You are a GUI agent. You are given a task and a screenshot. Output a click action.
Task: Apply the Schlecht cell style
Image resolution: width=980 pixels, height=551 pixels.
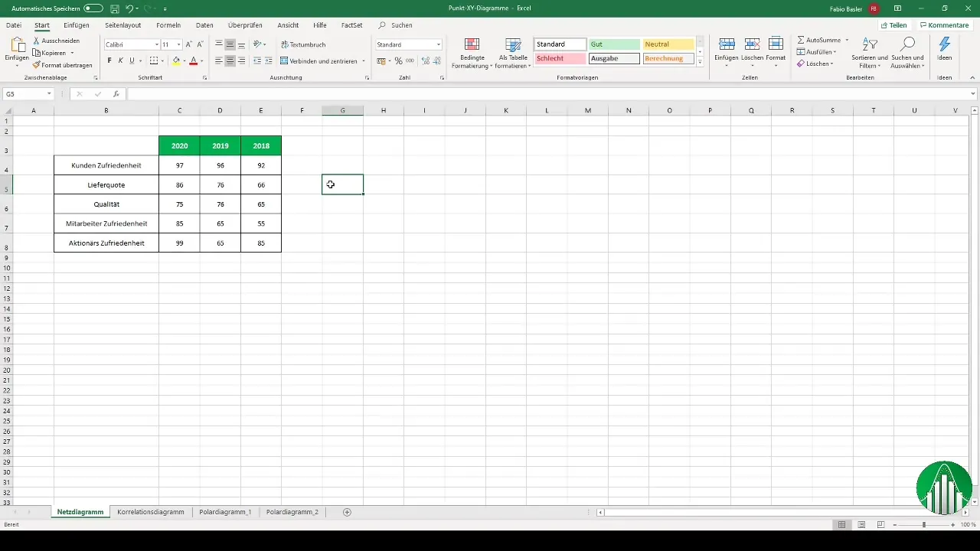tap(560, 58)
